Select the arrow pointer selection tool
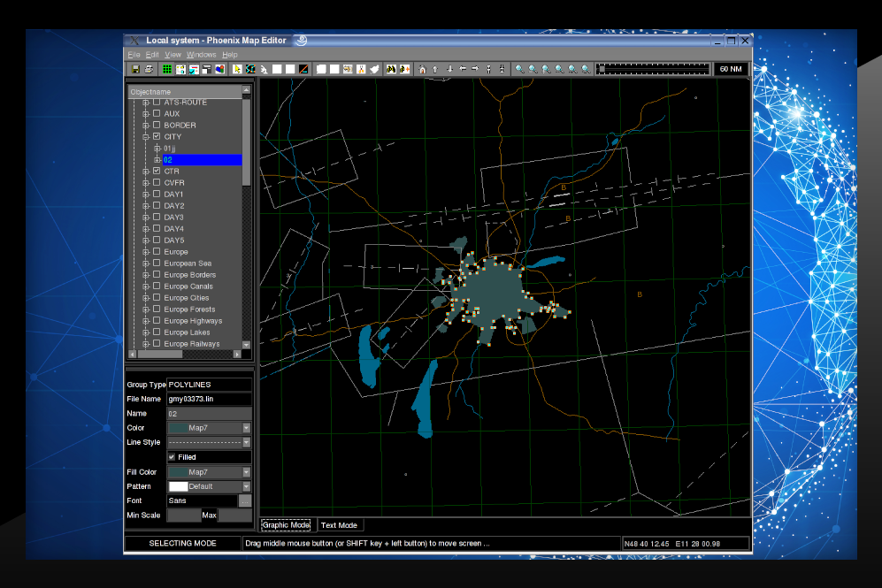882x588 pixels. point(237,69)
